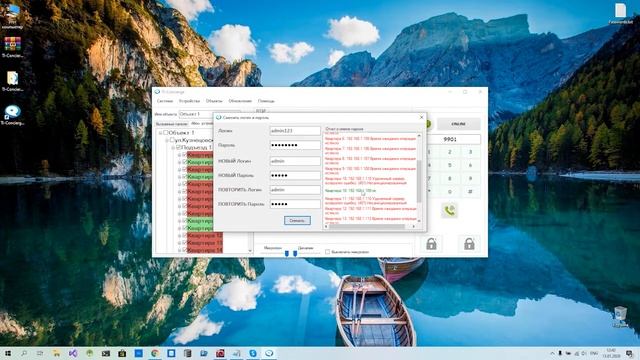Select the Квартира 13 tree row
Viewport: 640px width, 360px height.
[x=205, y=243]
